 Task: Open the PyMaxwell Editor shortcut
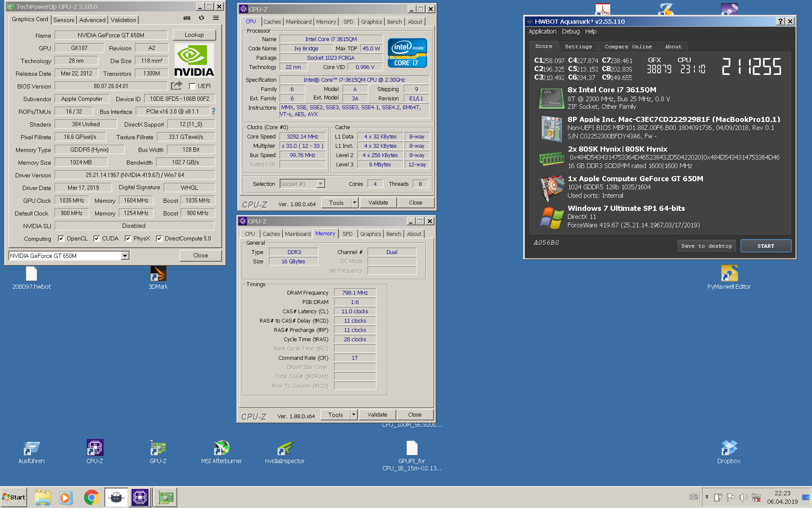(x=729, y=277)
